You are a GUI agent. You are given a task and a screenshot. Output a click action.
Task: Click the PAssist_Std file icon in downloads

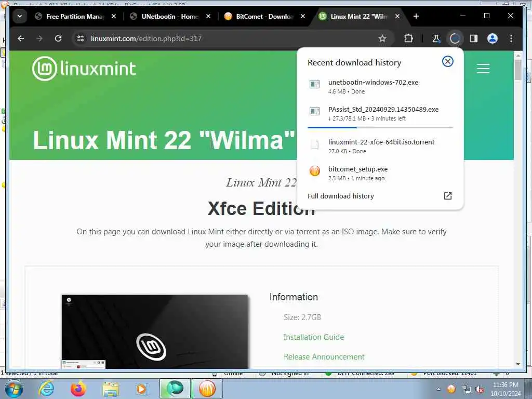coord(314,111)
